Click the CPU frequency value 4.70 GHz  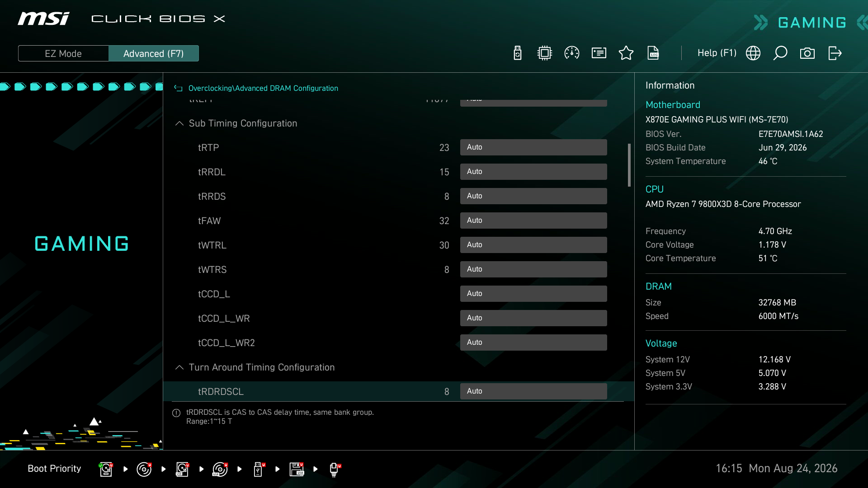[775, 231]
